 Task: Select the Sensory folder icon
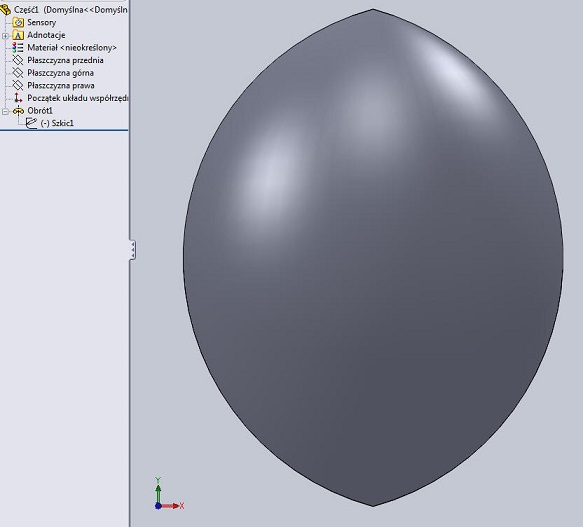pyautogui.click(x=18, y=22)
